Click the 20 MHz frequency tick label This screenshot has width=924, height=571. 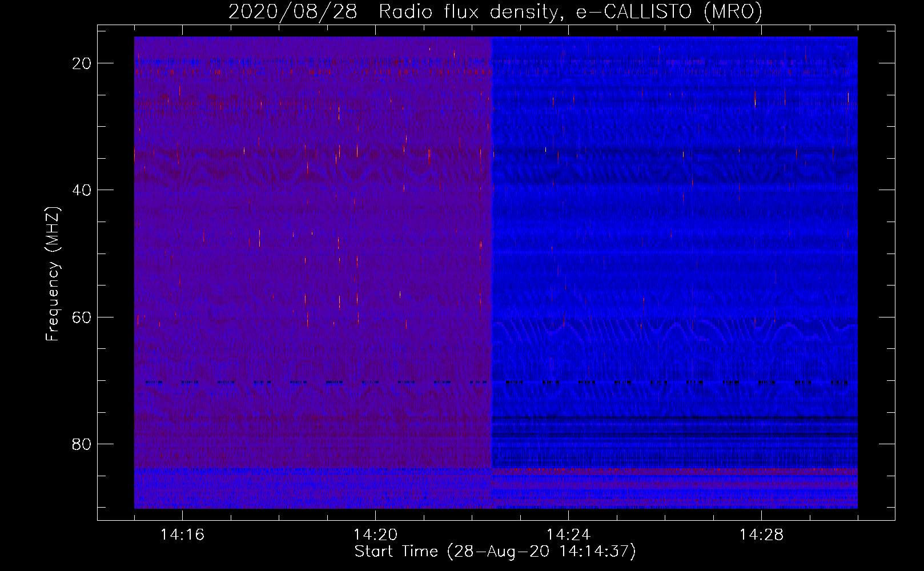pos(82,63)
